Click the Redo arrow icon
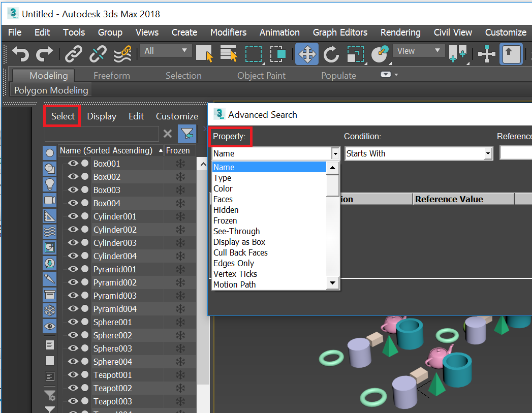The width and height of the screenshot is (532, 413). click(45, 54)
